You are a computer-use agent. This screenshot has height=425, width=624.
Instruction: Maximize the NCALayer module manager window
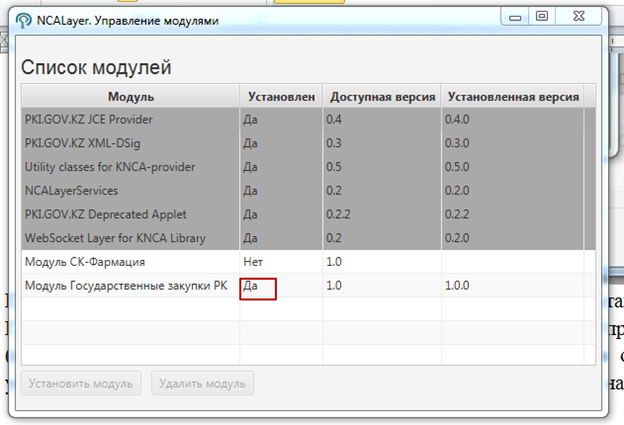[542, 17]
